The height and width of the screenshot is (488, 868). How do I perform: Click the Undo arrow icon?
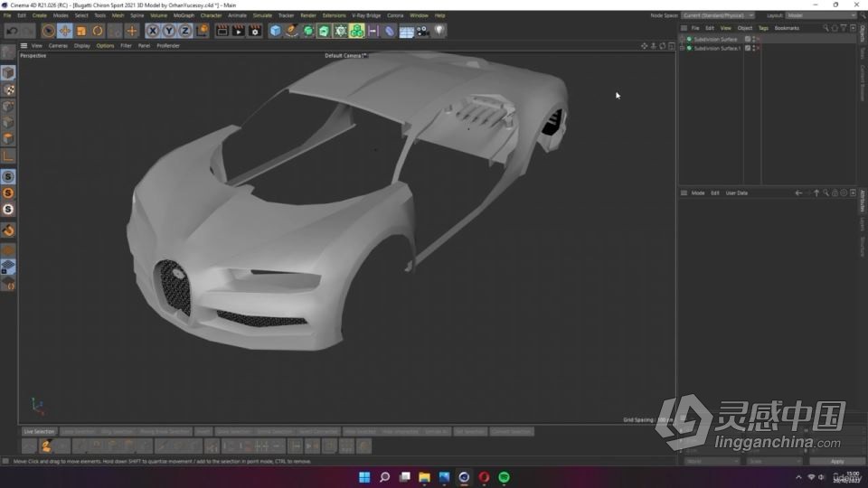[x=12, y=31]
